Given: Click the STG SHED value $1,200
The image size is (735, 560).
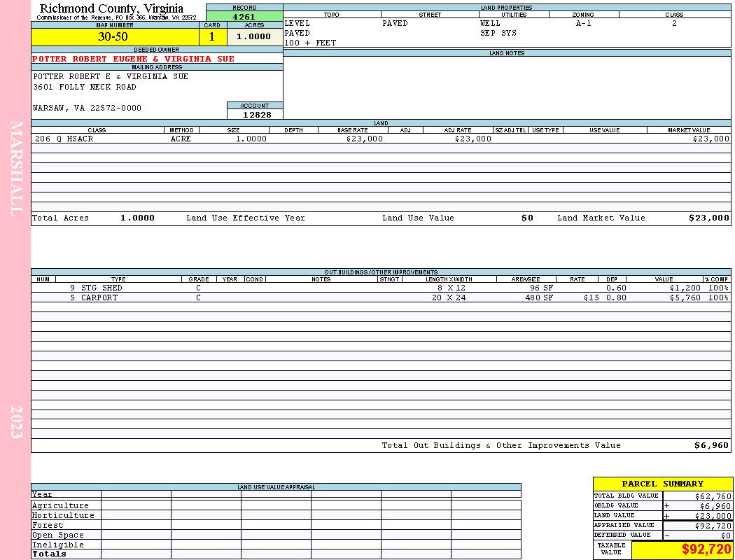Looking at the screenshot, I should coord(685,288).
